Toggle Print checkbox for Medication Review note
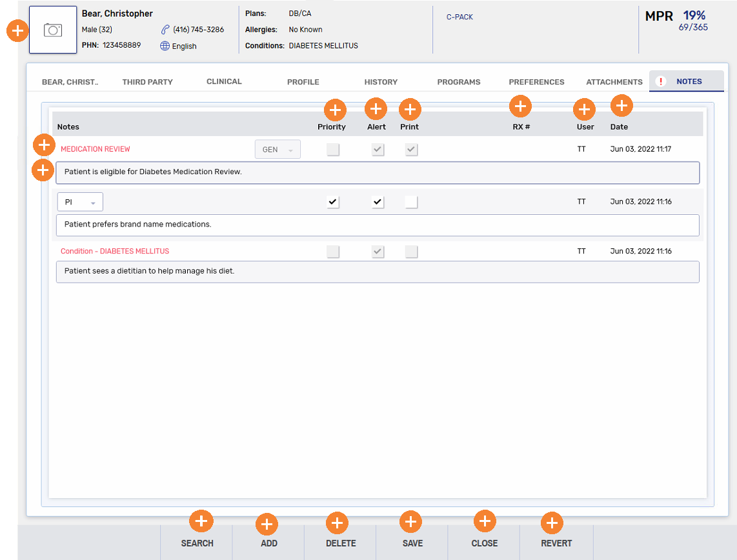Viewport: 737px width, 560px height. 411,150
